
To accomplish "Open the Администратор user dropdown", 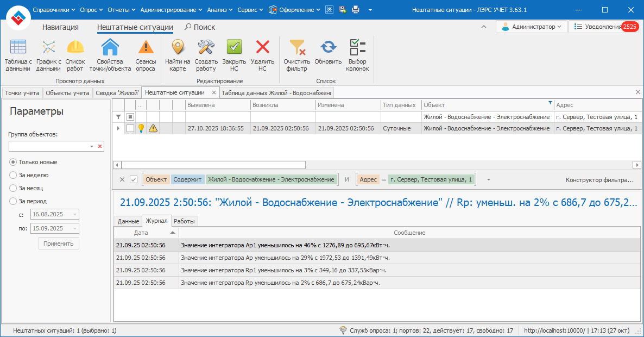I will pyautogui.click(x=532, y=27).
